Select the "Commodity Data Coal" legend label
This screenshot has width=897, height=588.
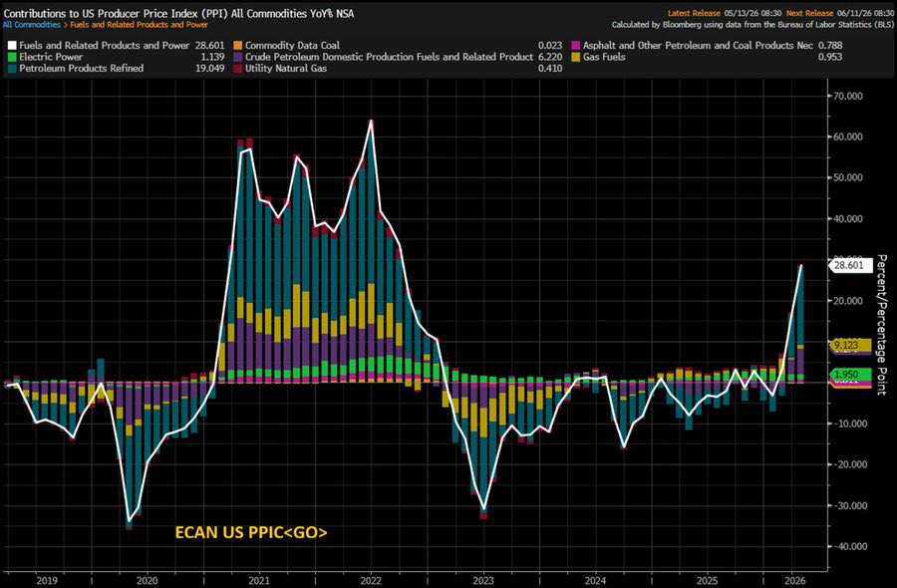point(292,45)
